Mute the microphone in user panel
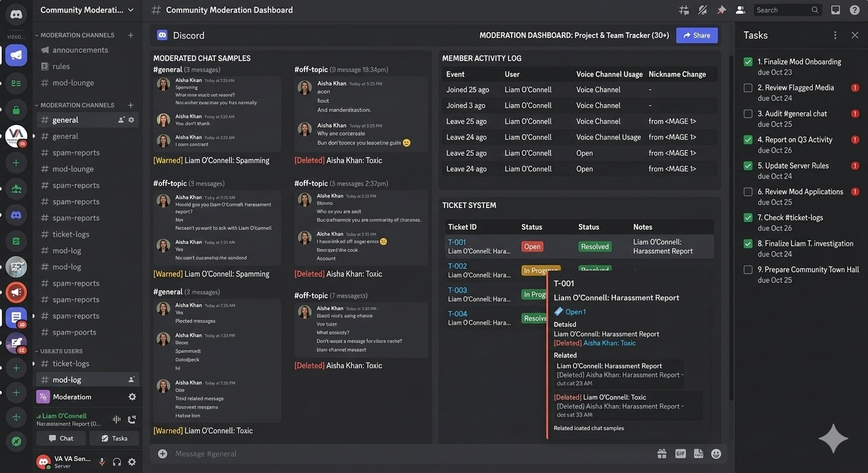Screen dimensions: 868x473 (102, 462)
